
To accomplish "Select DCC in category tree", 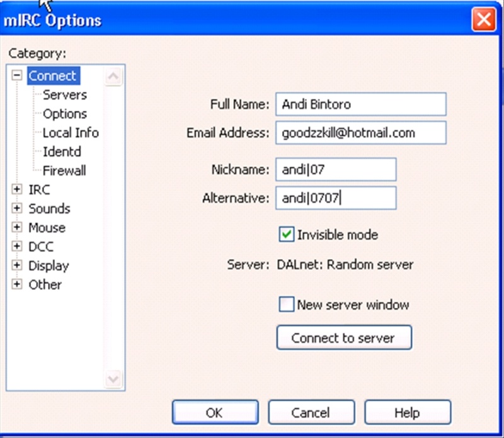I will [x=41, y=246].
